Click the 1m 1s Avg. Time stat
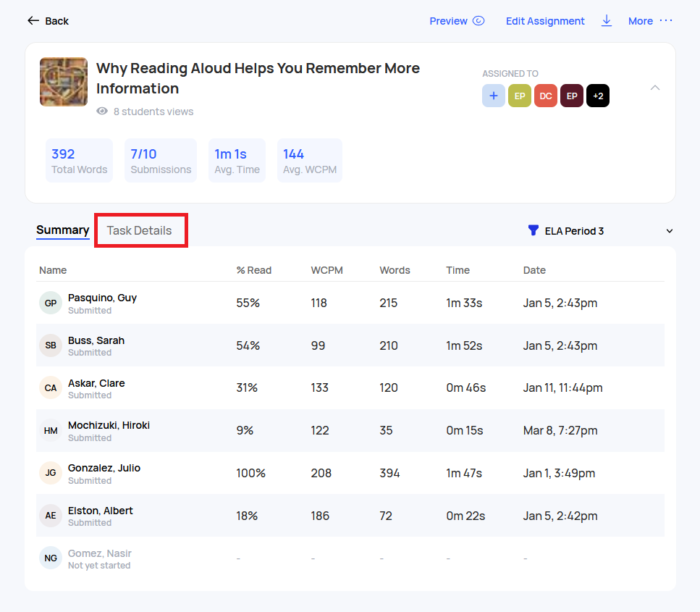The image size is (700, 612). coord(237,160)
